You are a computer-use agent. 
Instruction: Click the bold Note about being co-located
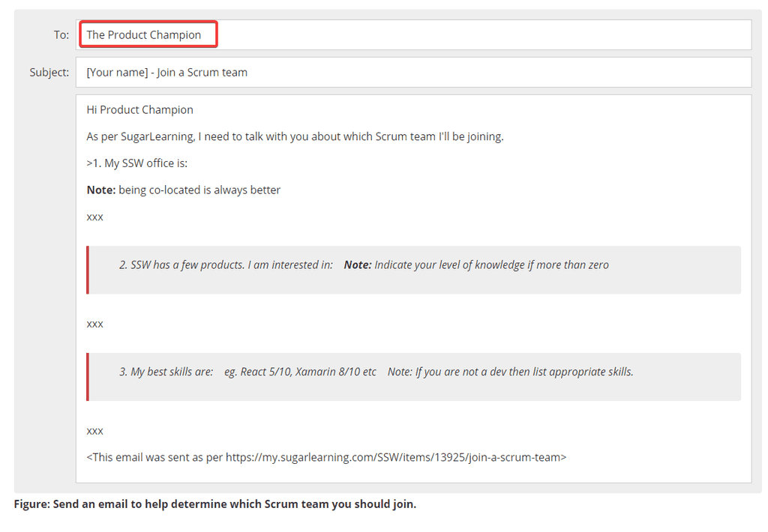[x=183, y=190]
